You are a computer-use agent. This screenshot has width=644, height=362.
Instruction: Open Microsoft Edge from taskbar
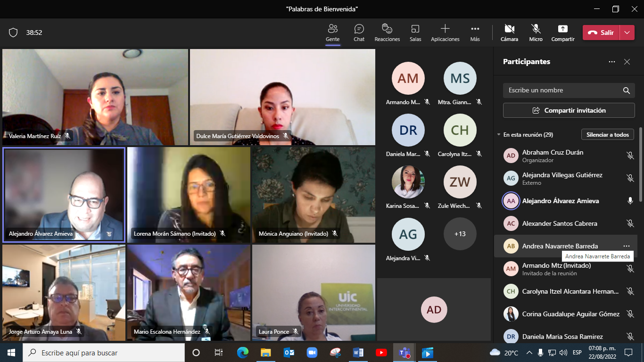click(243, 353)
